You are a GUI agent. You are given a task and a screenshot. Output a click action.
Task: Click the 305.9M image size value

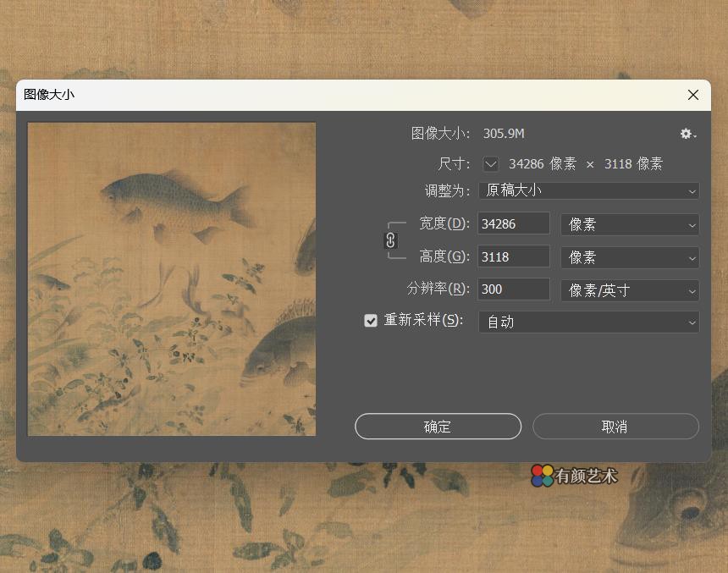504,134
